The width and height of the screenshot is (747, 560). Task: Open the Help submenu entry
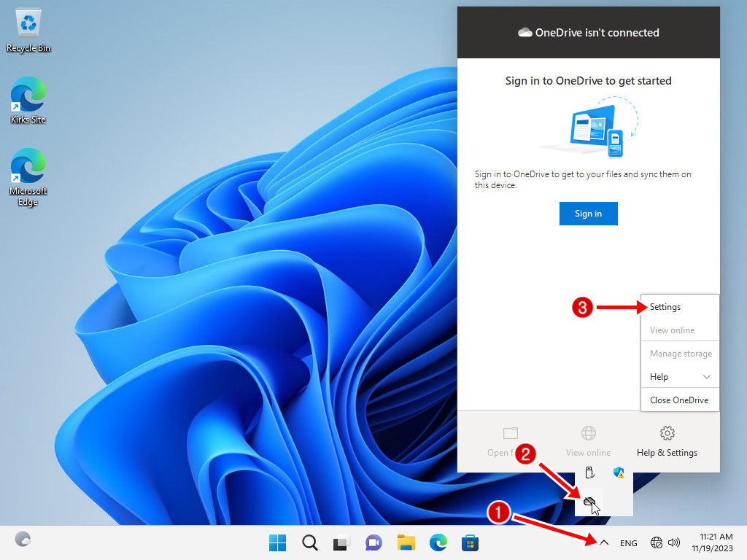pos(680,377)
